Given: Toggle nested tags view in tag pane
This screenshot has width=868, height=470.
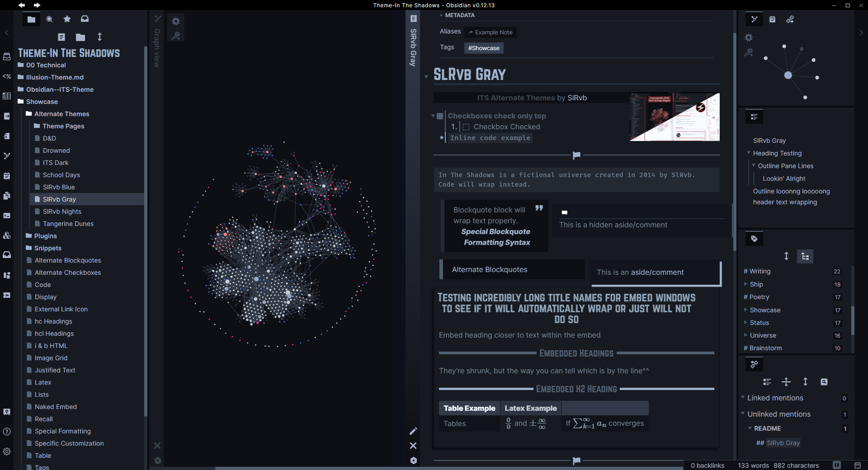Looking at the screenshot, I should [805, 256].
